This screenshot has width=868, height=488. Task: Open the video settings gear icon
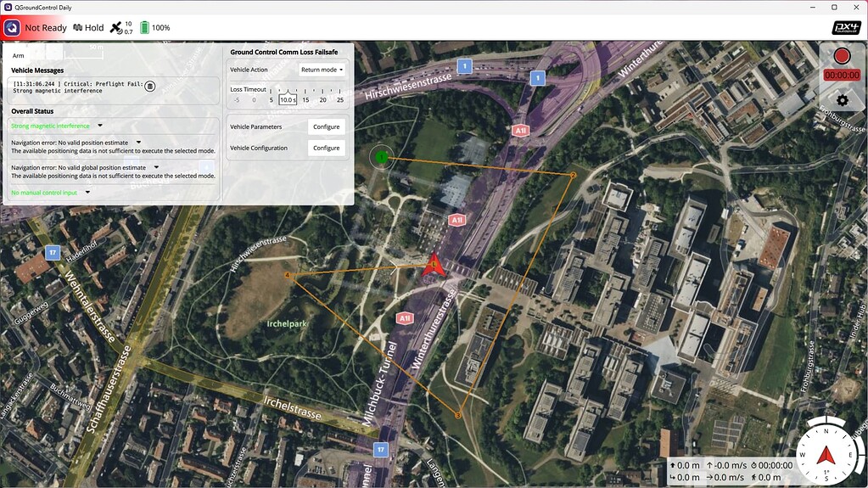pos(842,100)
